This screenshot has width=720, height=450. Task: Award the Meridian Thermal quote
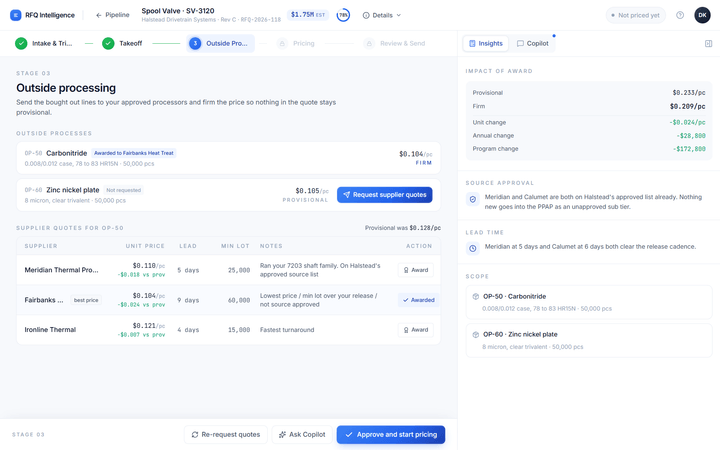(415, 270)
